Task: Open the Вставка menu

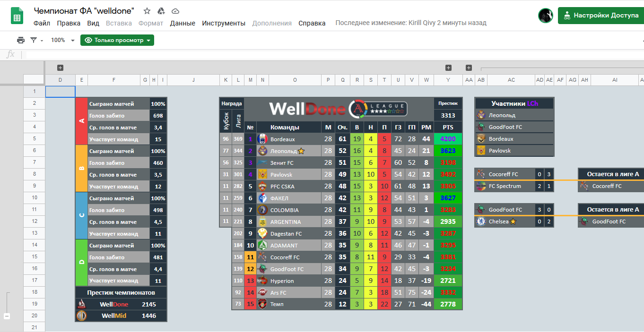Action: pyautogui.click(x=119, y=23)
